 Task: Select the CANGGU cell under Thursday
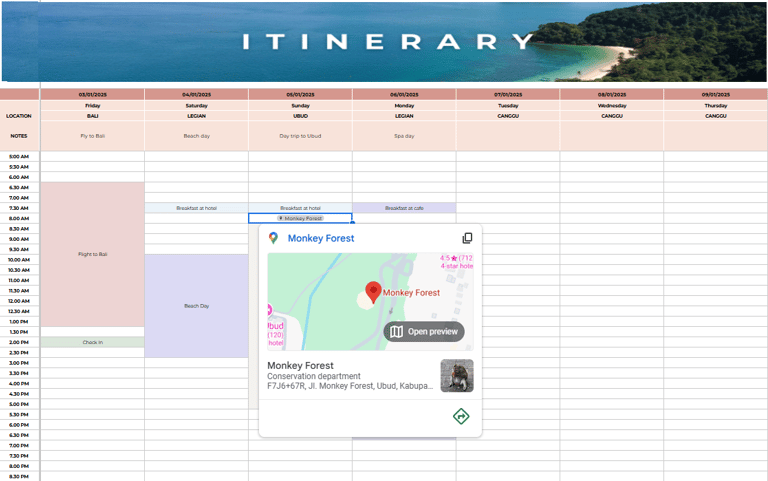click(x=716, y=116)
